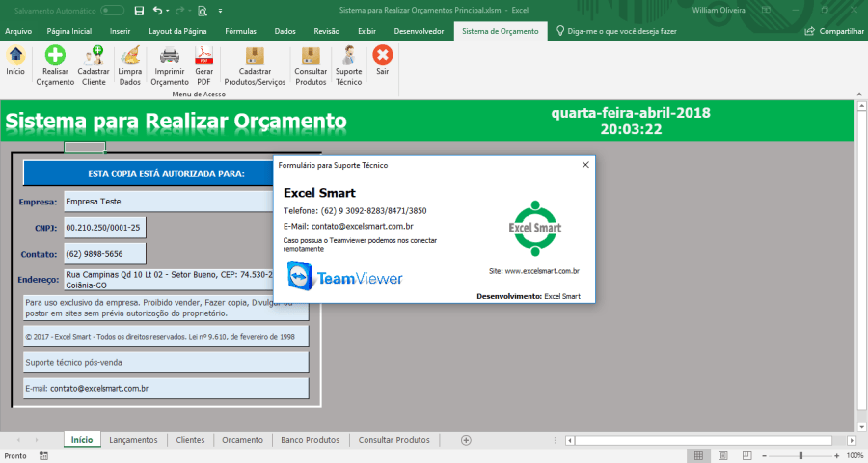Open Layout da Página tab

(177, 31)
